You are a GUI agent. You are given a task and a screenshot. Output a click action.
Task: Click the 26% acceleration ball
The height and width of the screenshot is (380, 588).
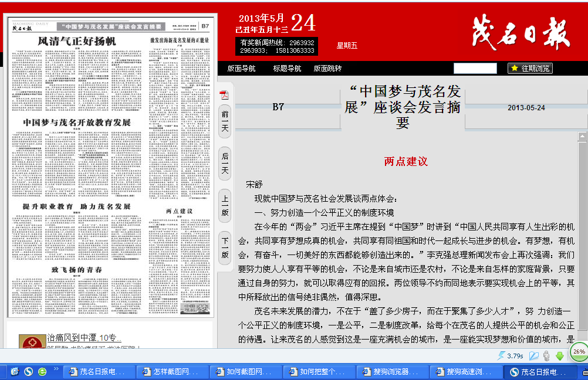[579, 352]
